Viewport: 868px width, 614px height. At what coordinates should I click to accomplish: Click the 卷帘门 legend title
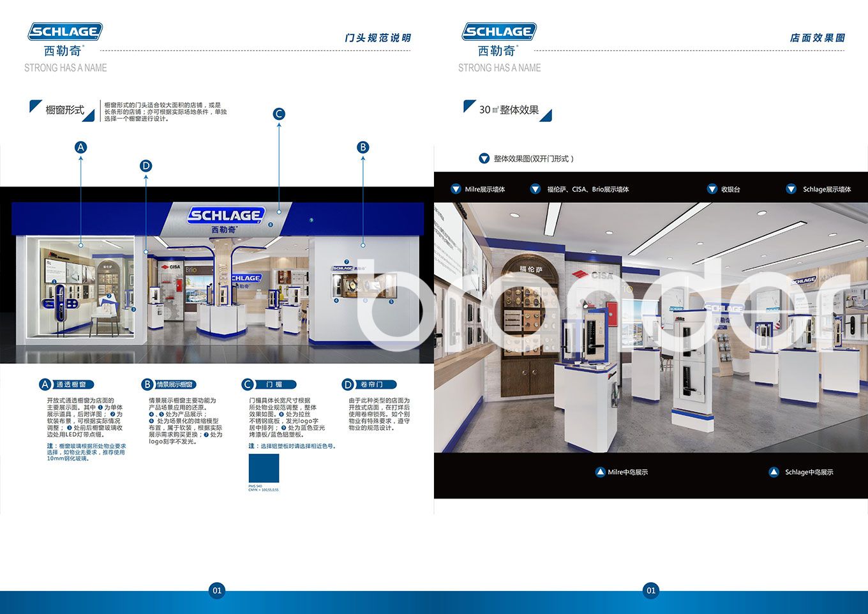[371, 384]
